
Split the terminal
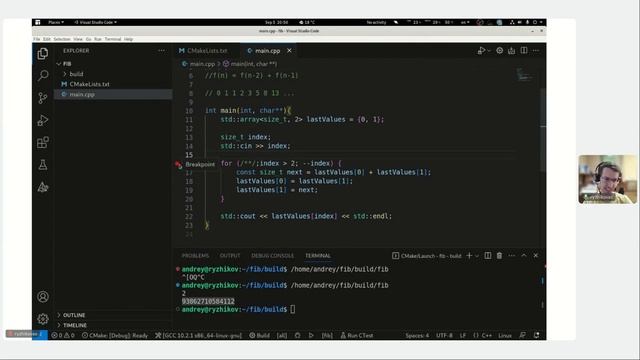pyautogui.click(x=488, y=256)
